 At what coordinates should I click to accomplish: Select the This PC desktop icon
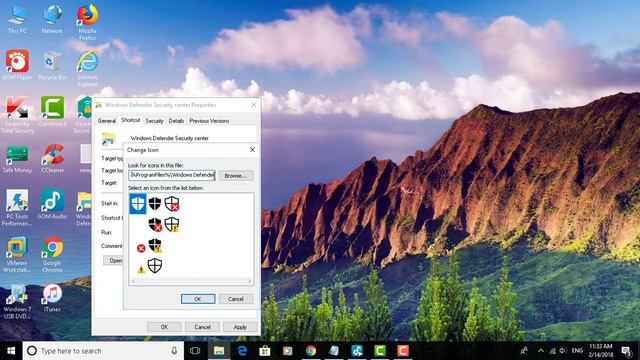(x=17, y=19)
